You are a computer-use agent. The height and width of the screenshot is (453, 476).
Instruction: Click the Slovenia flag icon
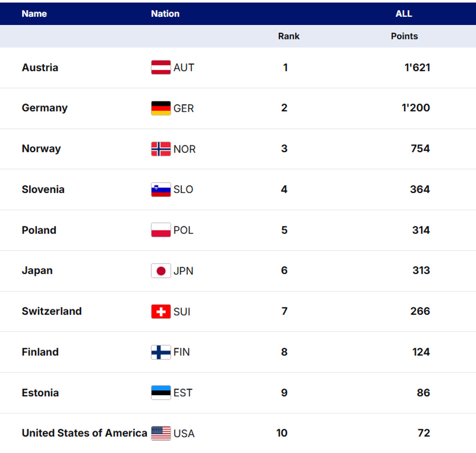tap(161, 190)
